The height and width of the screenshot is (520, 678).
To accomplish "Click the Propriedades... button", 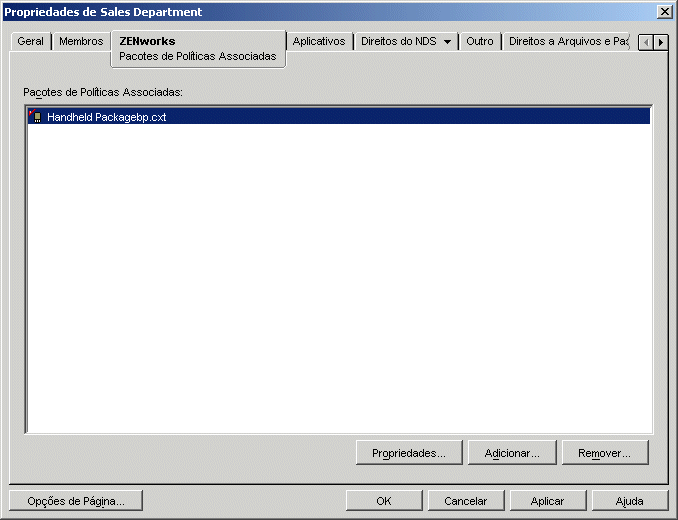I will (409, 453).
